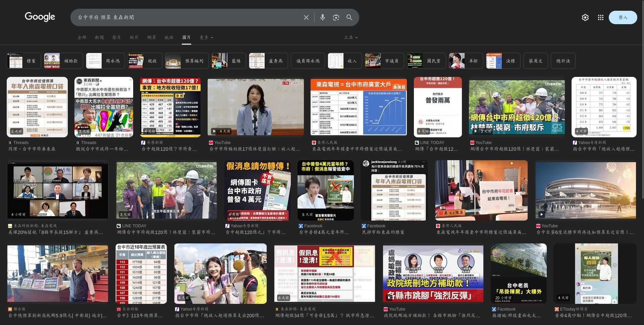The height and width of the screenshot is (325, 644).
Task: Filter images by 標案 chip
Action: click(x=24, y=61)
